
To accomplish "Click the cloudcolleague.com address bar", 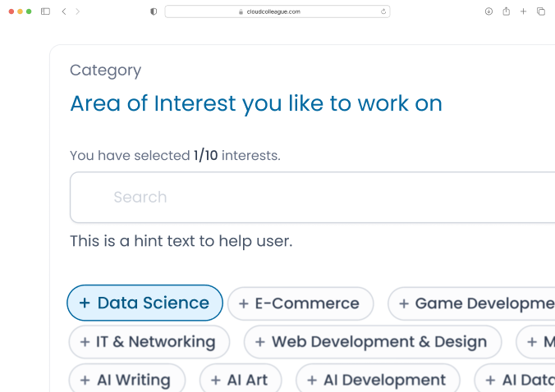I will point(277,11).
